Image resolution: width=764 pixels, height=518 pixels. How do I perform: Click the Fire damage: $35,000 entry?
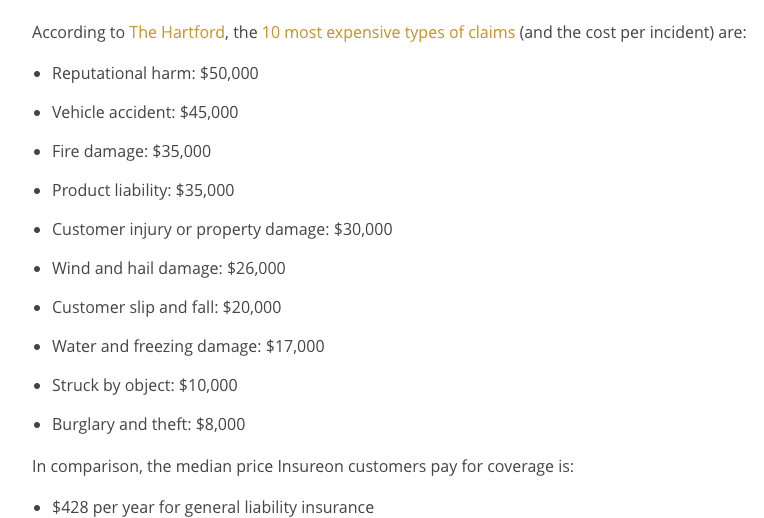coord(131,151)
